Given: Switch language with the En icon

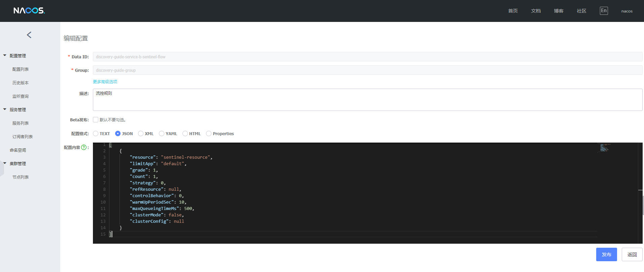Looking at the screenshot, I should (604, 11).
